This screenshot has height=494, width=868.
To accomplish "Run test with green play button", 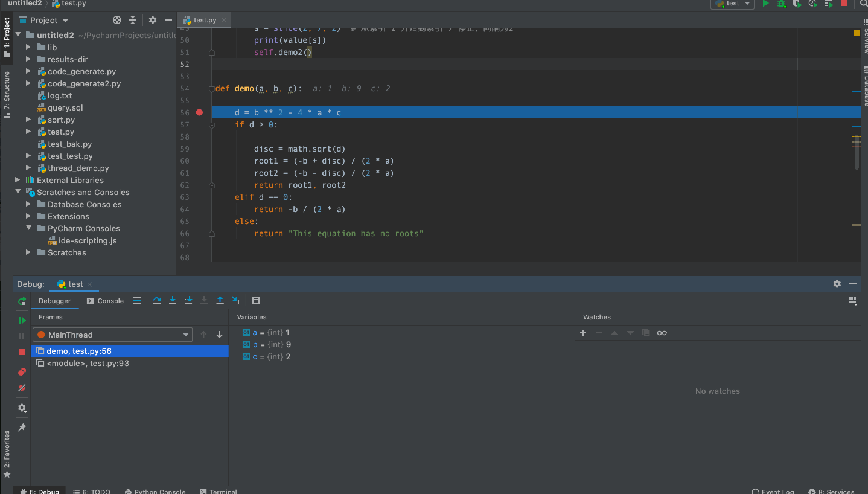I will [765, 4].
